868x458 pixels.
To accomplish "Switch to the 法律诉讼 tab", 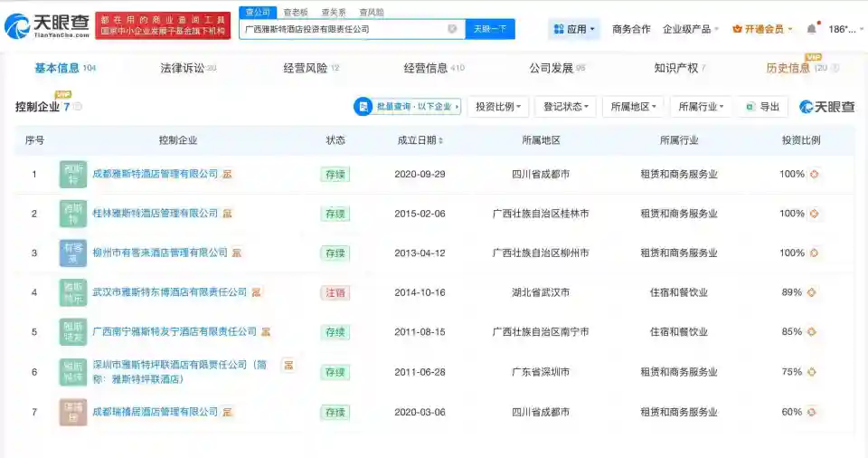I will (x=188, y=68).
